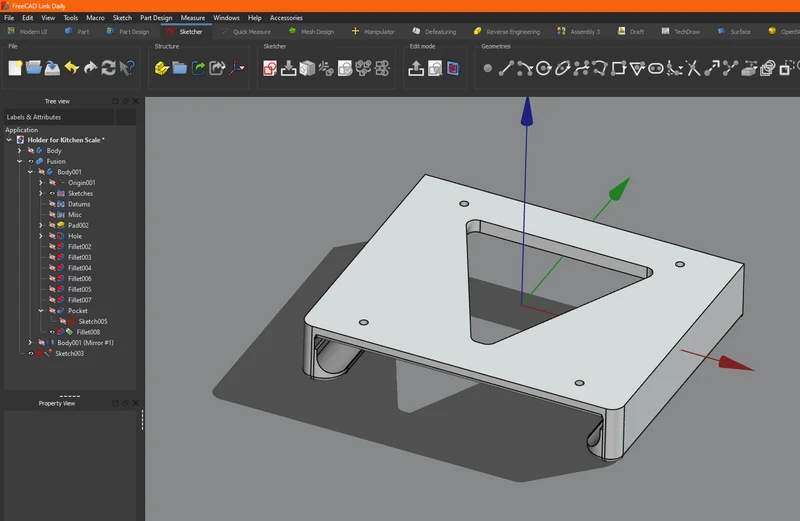
Task: Collapse the Pocket tree node
Action: tap(41, 311)
